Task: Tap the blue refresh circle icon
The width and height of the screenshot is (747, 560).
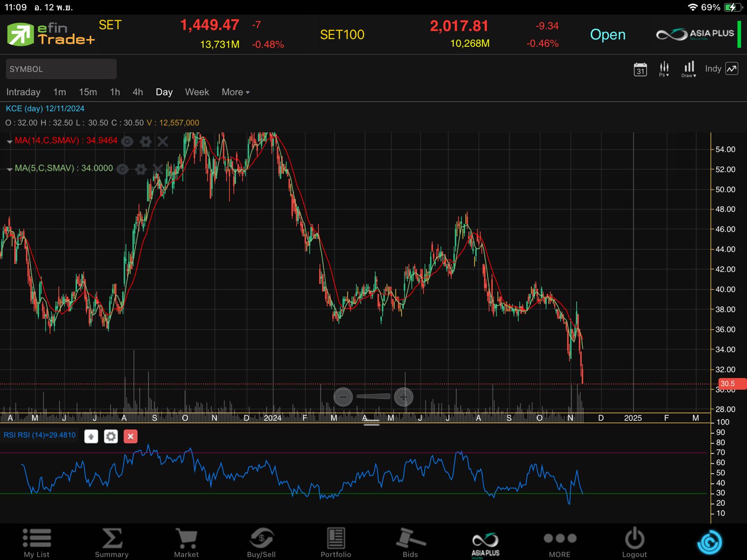Action: tap(710, 542)
